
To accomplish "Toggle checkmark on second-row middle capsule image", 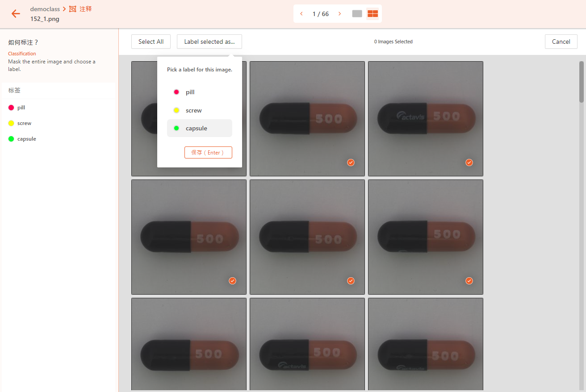I will pyautogui.click(x=351, y=281).
